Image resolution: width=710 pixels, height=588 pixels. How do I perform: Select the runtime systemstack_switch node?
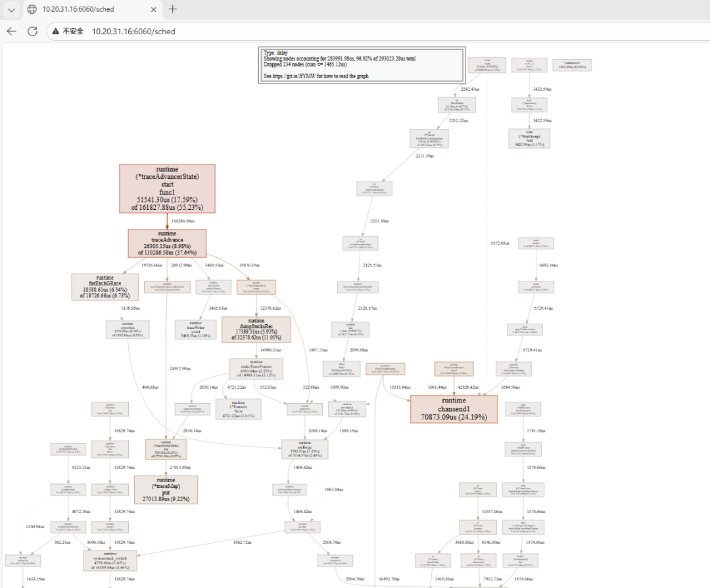click(110, 560)
